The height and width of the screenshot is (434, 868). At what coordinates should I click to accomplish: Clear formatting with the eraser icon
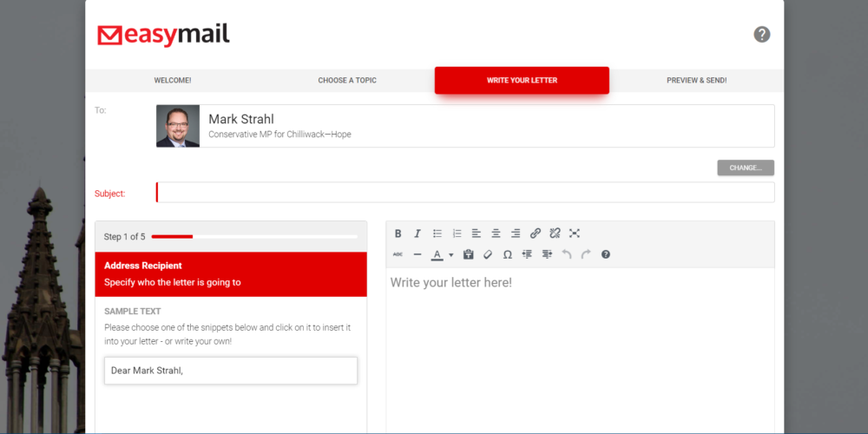click(x=488, y=254)
